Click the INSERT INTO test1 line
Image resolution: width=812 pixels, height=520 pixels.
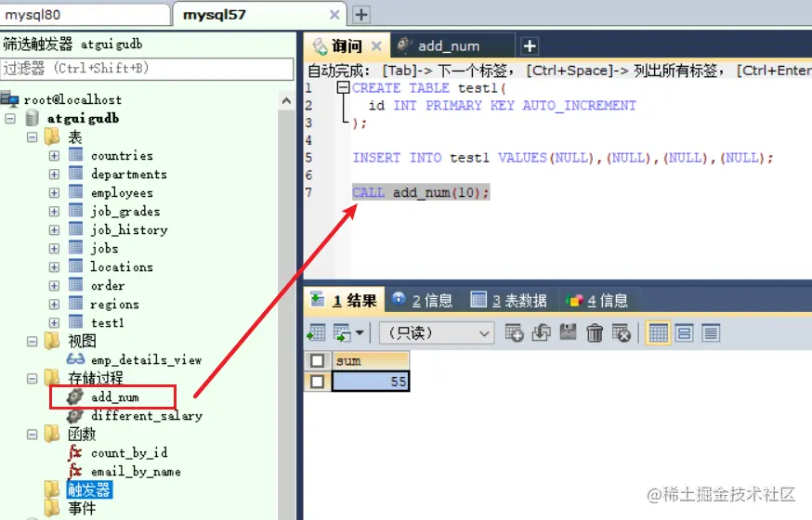point(563,157)
